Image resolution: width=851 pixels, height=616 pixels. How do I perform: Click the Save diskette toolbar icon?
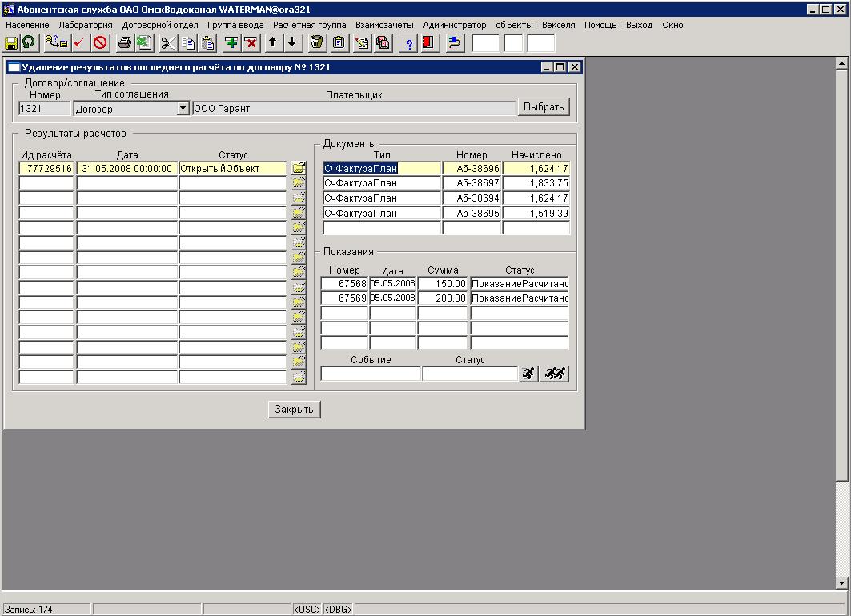pos(12,43)
